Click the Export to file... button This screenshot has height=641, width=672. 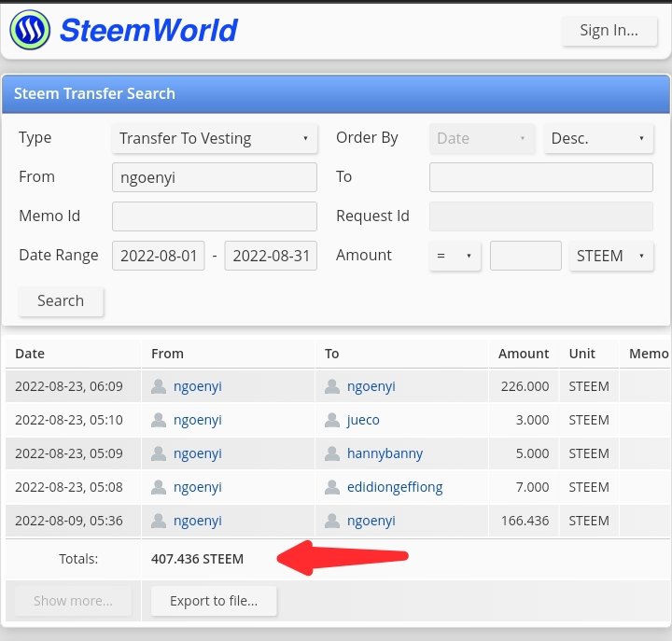pos(214,601)
